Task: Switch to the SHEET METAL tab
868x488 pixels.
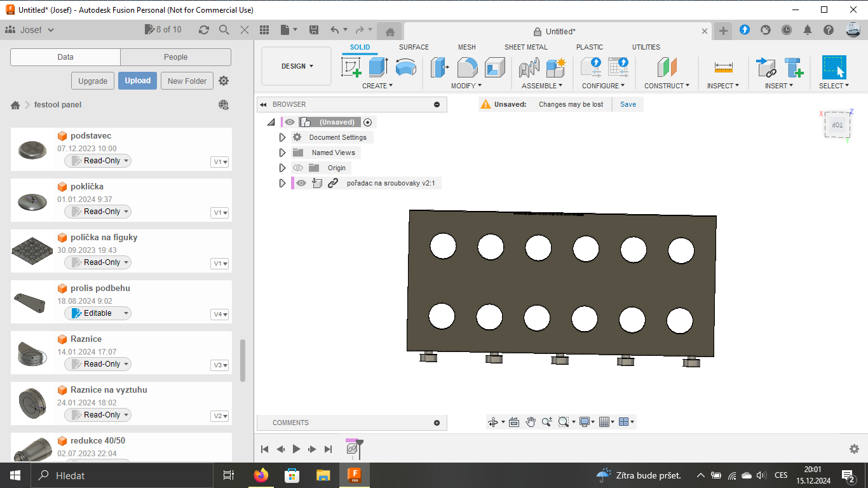Action: click(526, 47)
